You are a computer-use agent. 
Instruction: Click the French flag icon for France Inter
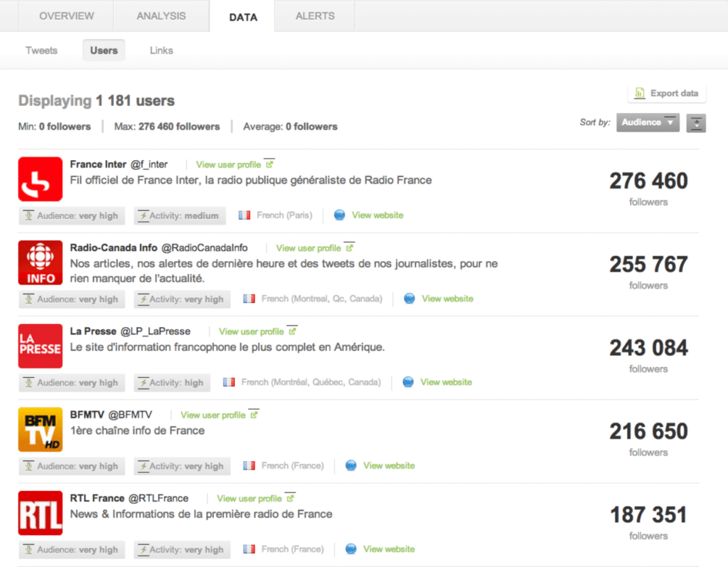coord(245,215)
